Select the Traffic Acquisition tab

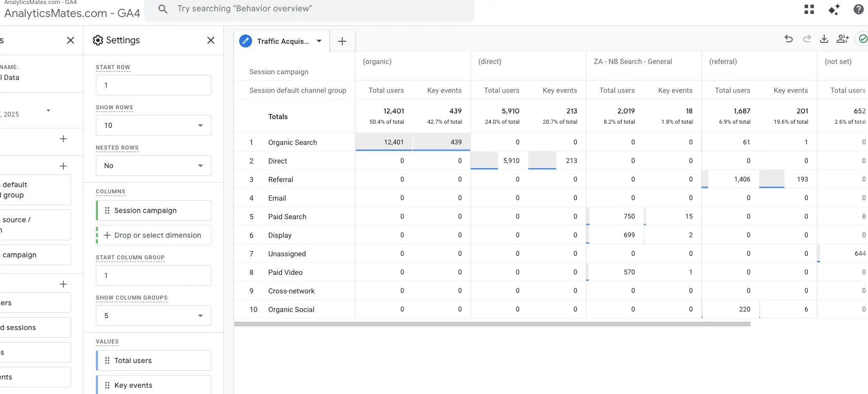pyautogui.click(x=283, y=41)
